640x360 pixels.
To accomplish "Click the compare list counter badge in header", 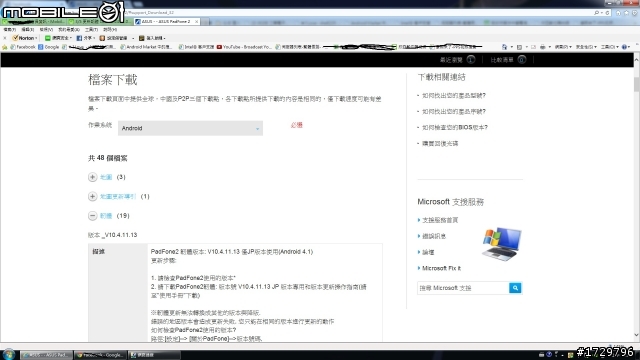I will (522, 60).
